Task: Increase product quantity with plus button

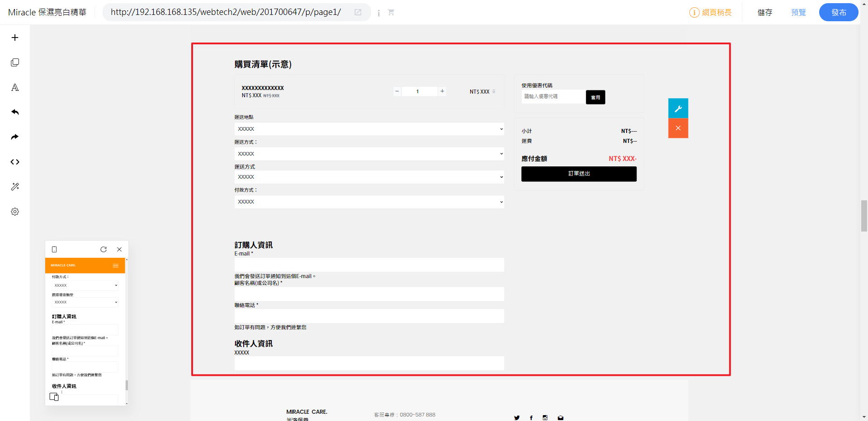Action: pyautogui.click(x=442, y=91)
